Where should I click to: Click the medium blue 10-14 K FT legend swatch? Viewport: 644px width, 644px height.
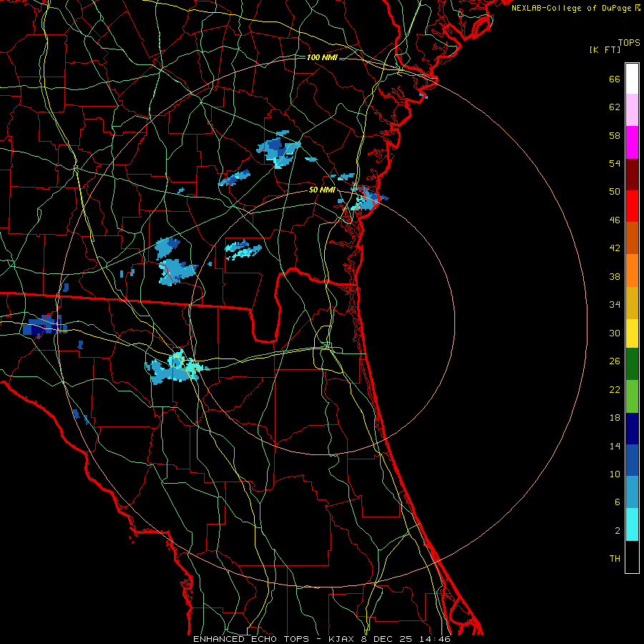[x=632, y=460]
